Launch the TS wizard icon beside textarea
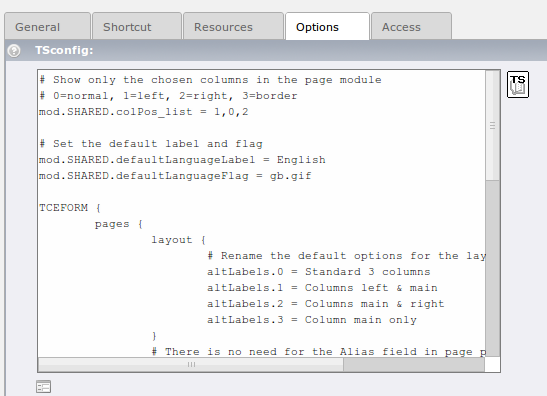 (518, 84)
